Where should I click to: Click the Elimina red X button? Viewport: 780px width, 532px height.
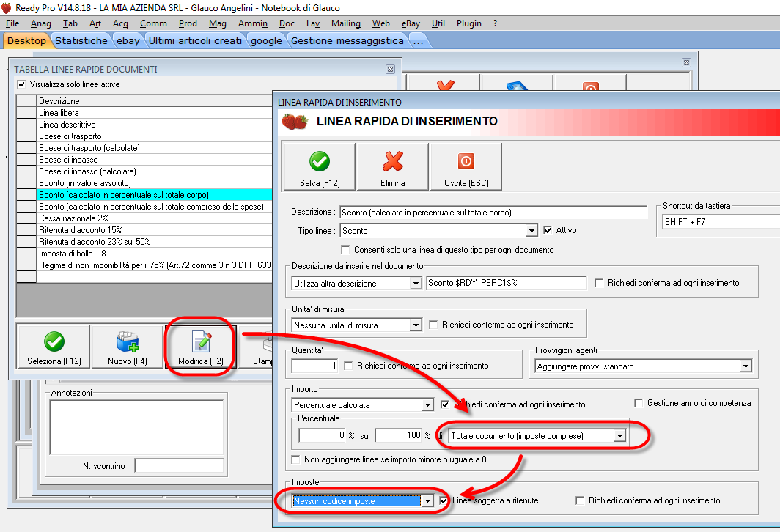click(x=392, y=166)
